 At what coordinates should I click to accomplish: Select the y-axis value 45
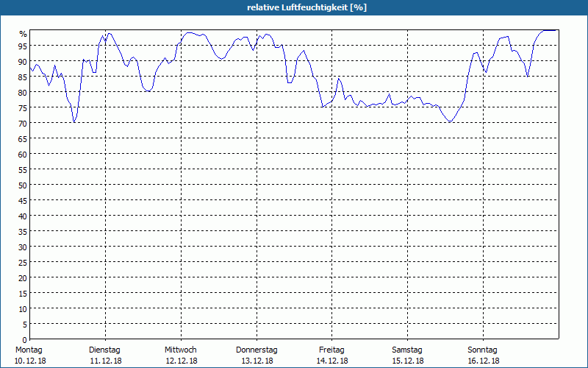point(23,201)
